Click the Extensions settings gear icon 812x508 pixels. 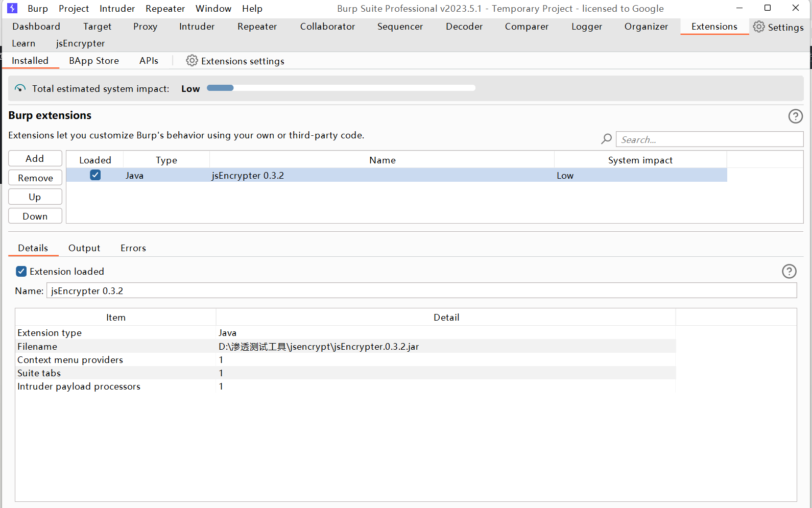click(x=192, y=61)
